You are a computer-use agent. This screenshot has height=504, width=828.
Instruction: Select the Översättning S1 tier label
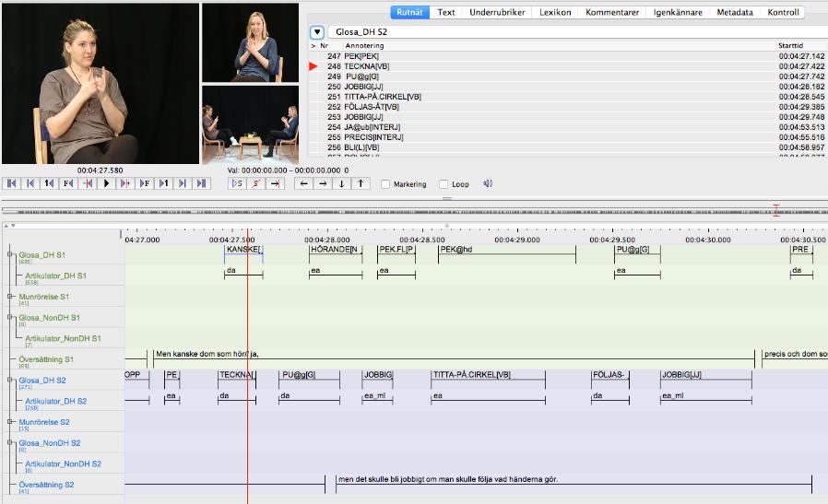[46, 359]
